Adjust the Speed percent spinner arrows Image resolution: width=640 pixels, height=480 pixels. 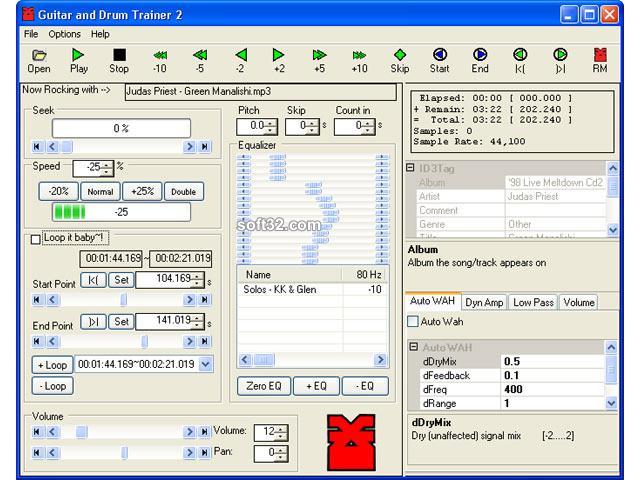[x=107, y=168]
